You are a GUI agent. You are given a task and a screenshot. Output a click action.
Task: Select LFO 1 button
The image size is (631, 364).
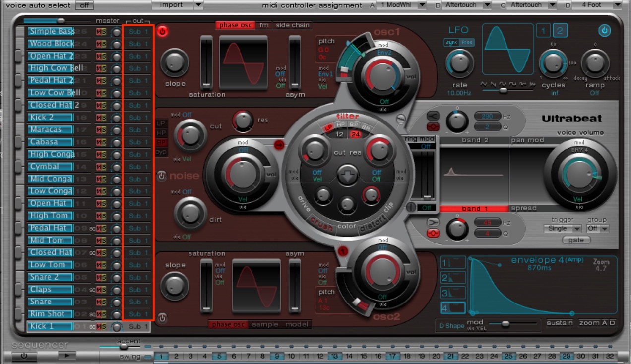click(x=543, y=31)
